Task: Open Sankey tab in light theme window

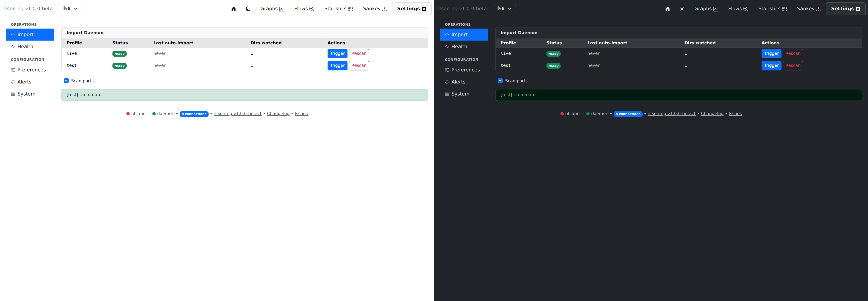Action: (375, 9)
